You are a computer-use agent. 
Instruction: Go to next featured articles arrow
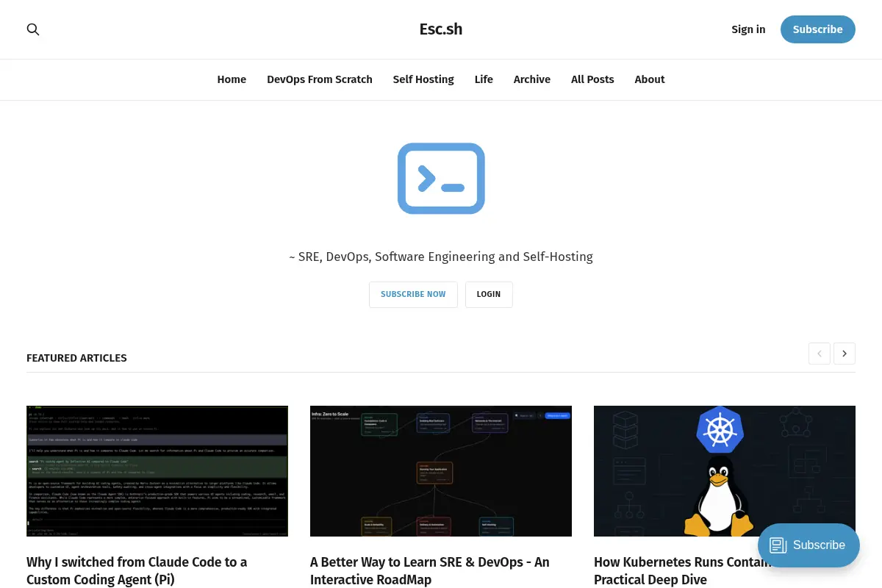pos(845,354)
